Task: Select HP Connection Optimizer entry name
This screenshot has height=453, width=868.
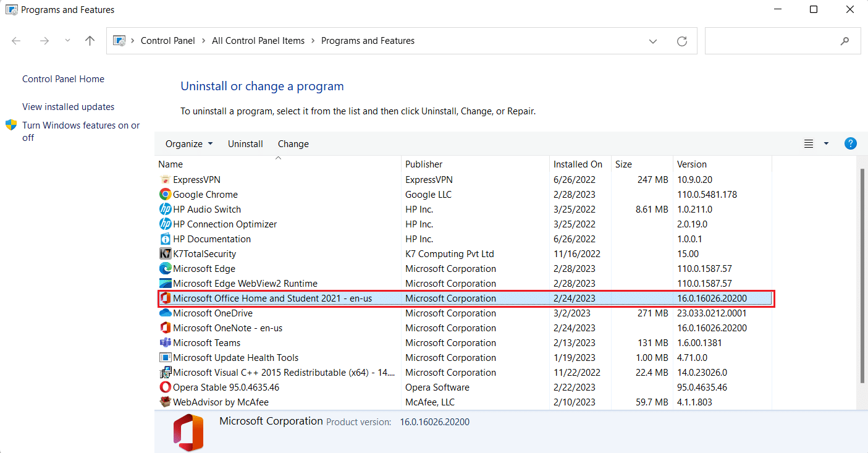Action: (225, 224)
